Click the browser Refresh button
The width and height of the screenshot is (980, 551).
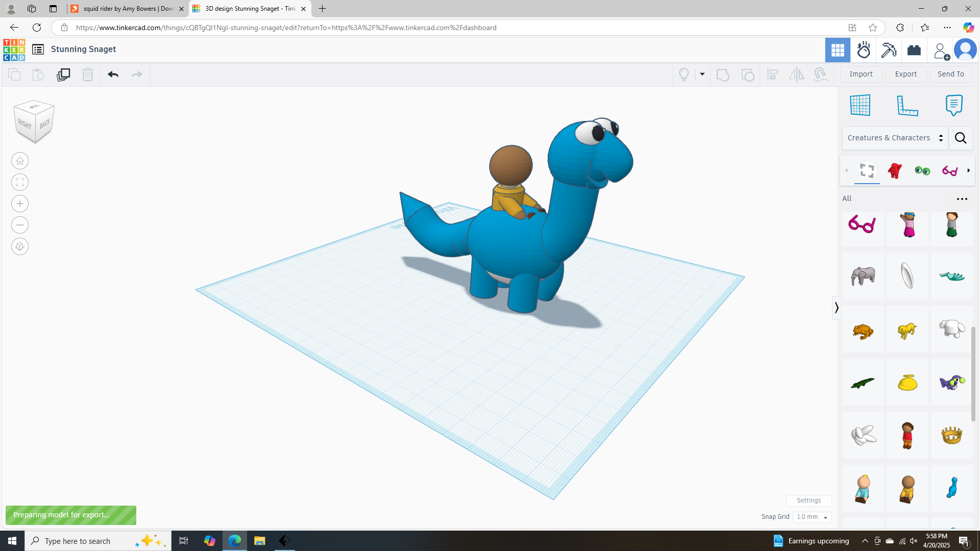(x=37, y=28)
